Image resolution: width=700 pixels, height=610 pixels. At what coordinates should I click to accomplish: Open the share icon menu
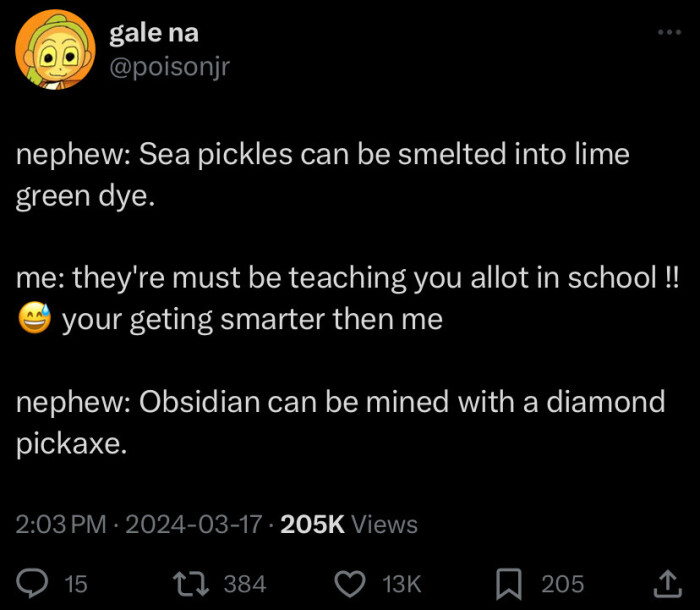pyautogui.click(x=663, y=583)
